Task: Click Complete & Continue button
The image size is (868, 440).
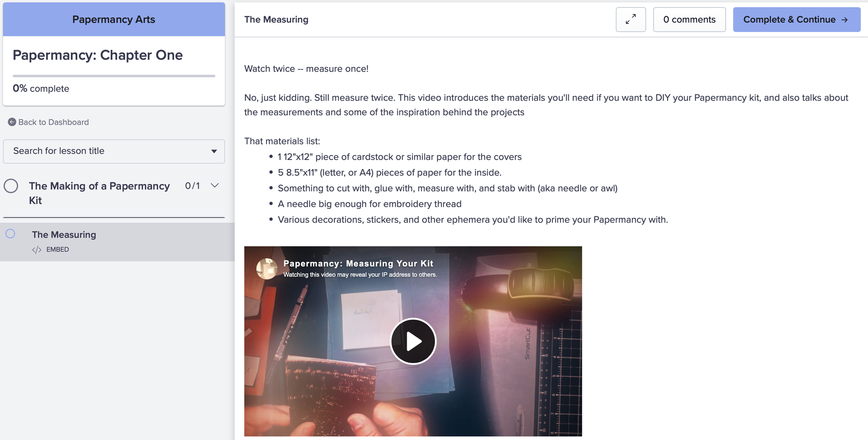Action: [796, 20]
